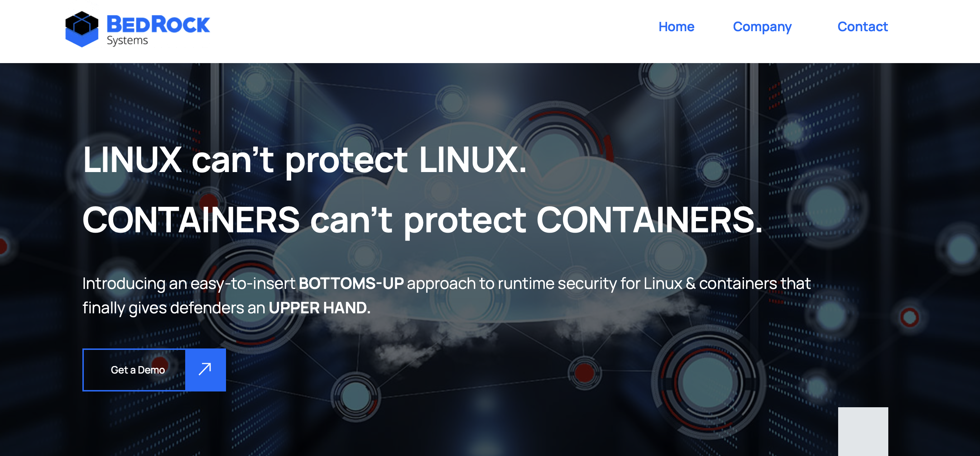
Task: Click the large concentric-circle node at lower right
Action: pyautogui.click(x=708, y=383)
